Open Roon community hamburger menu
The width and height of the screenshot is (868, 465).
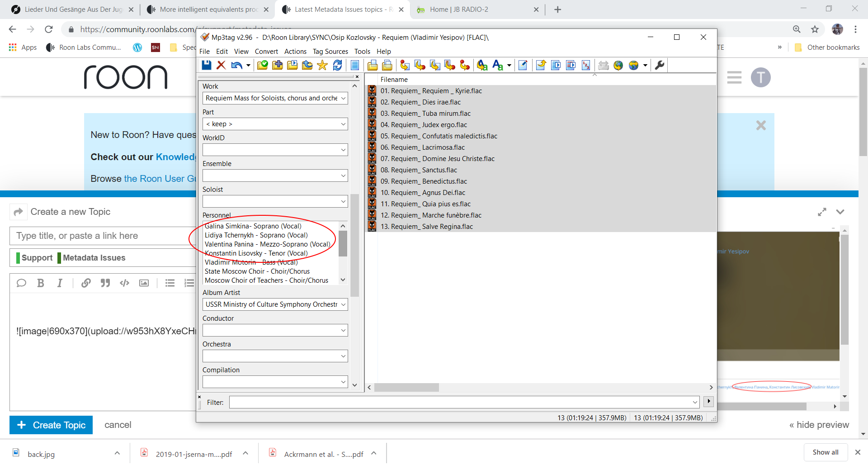tap(734, 77)
